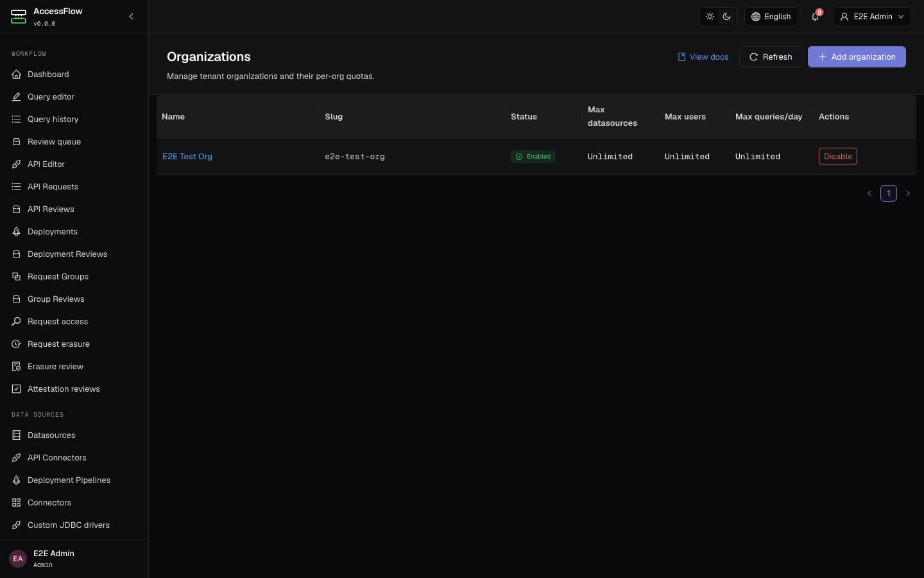The image size is (924, 578).
Task: Open Dashboard in the sidebar
Action: tap(74, 74)
